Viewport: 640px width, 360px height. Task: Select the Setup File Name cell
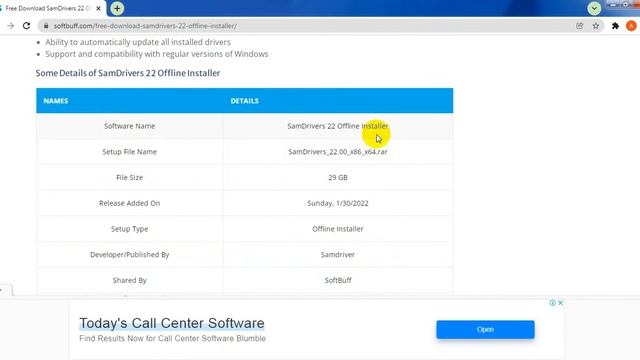pos(129,152)
